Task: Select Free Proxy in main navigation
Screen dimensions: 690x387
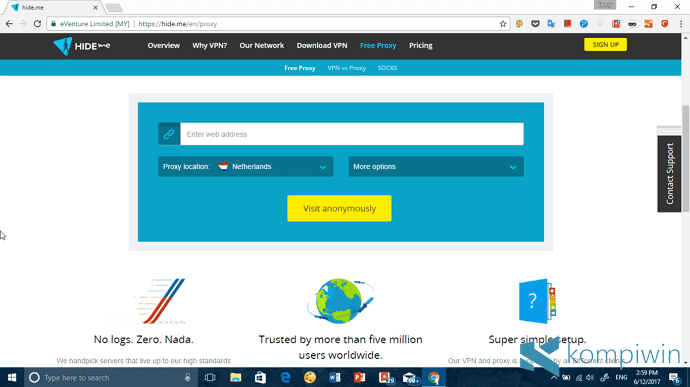Action: coord(378,45)
